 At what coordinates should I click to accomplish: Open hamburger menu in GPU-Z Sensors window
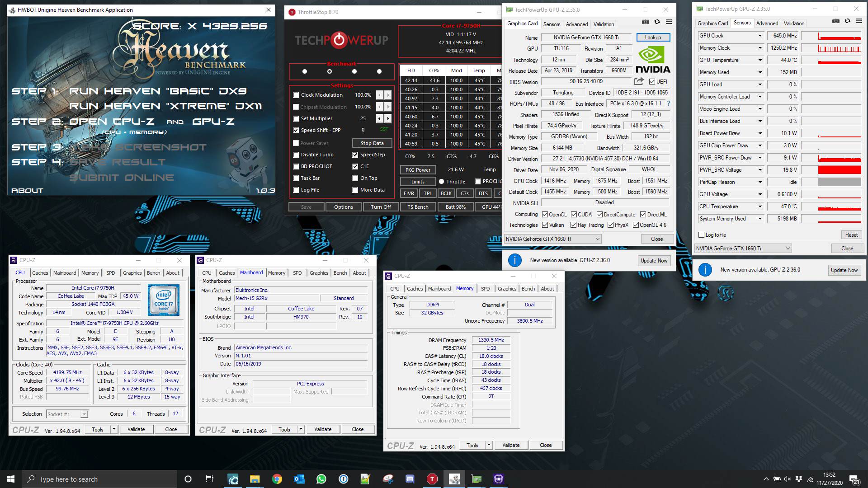859,21
